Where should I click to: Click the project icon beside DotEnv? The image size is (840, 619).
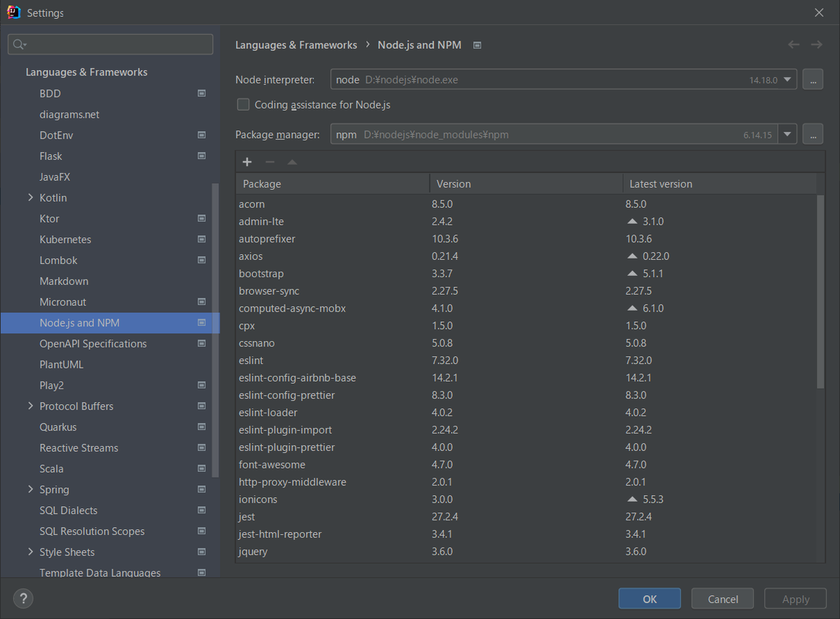[x=202, y=135]
